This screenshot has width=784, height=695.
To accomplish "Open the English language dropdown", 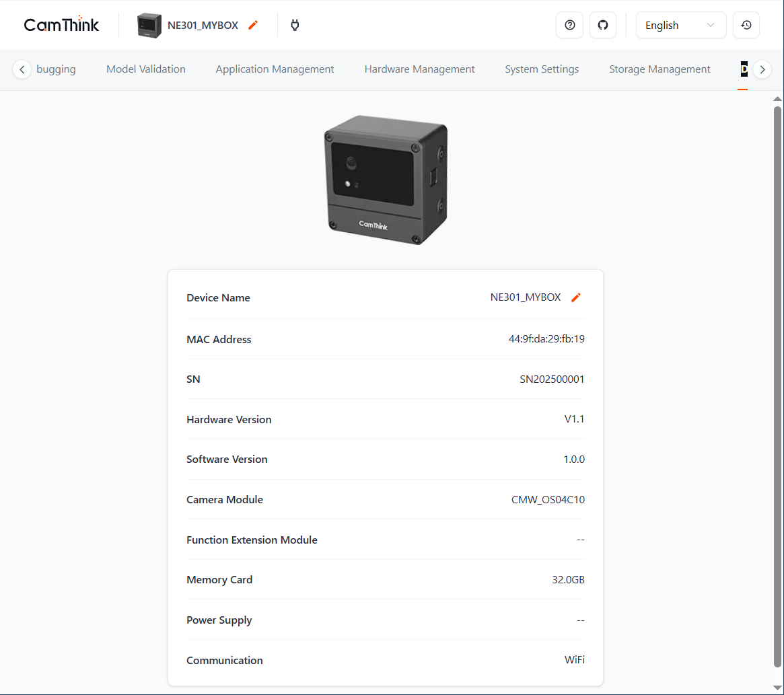I will (x=680, y=25).
